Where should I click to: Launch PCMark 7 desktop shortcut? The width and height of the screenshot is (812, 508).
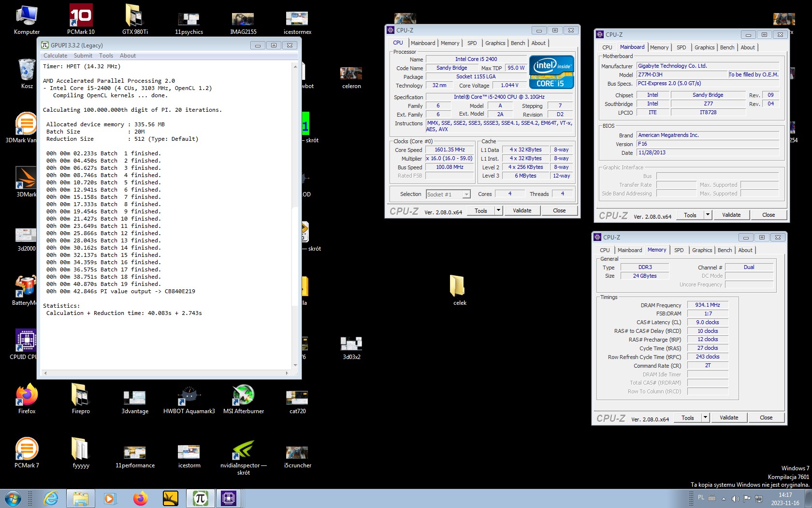27,453
